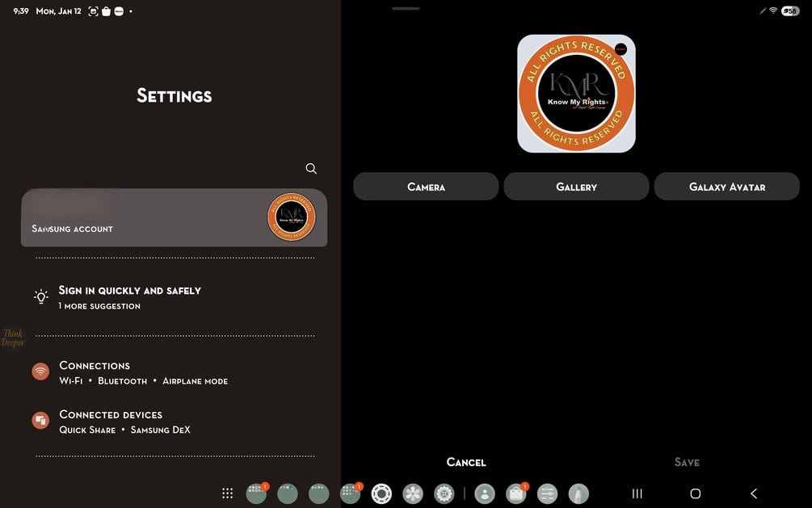Tap the Wi-Fi status icon
The width and height of the screenshot is (812, 508).
coord(773,10)
